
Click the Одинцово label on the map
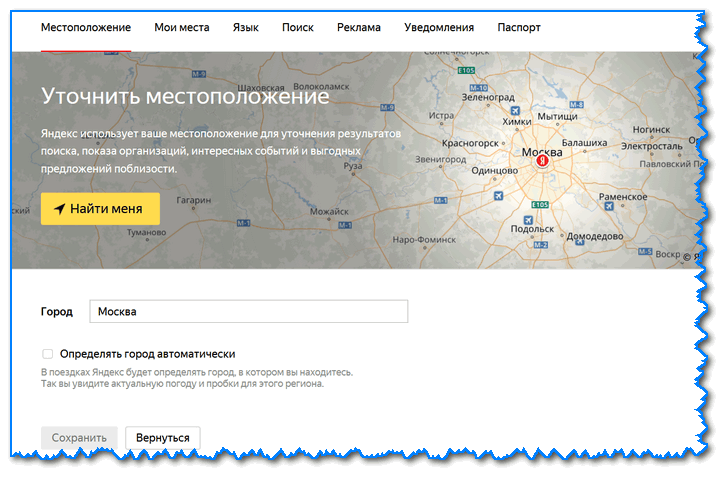coord(495,171)
